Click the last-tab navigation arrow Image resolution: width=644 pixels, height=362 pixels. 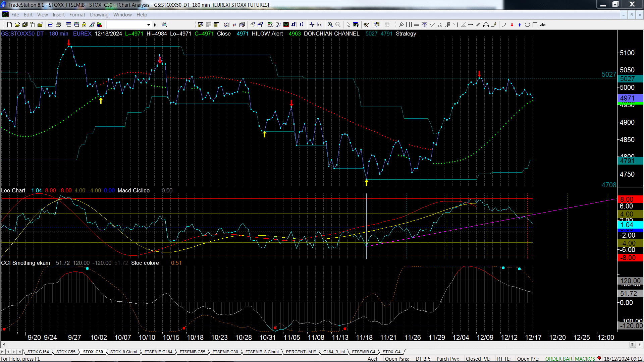[x=20, y=352]
